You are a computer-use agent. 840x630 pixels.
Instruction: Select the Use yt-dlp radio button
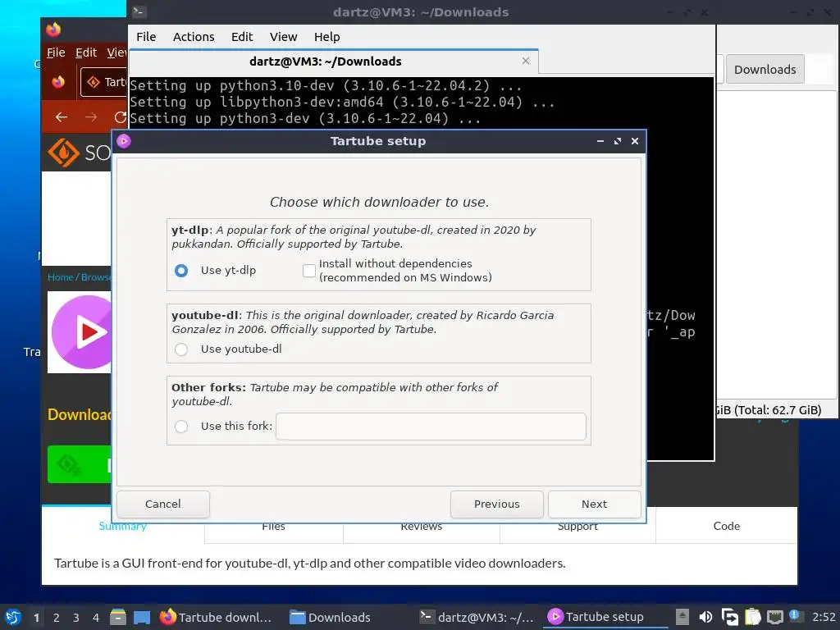click(x=181, y=271)
